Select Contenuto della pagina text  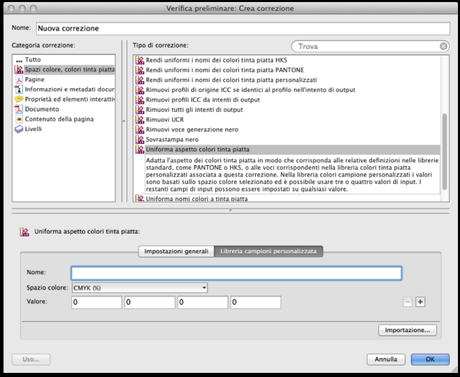pos(59,119)
